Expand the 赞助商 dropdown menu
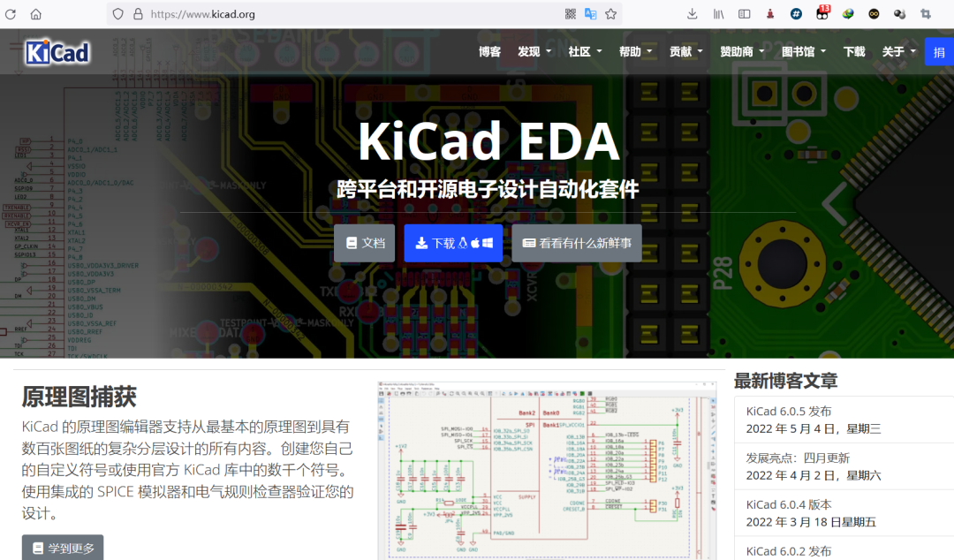Viewport: 954px width, 560px height. (742, 52)
